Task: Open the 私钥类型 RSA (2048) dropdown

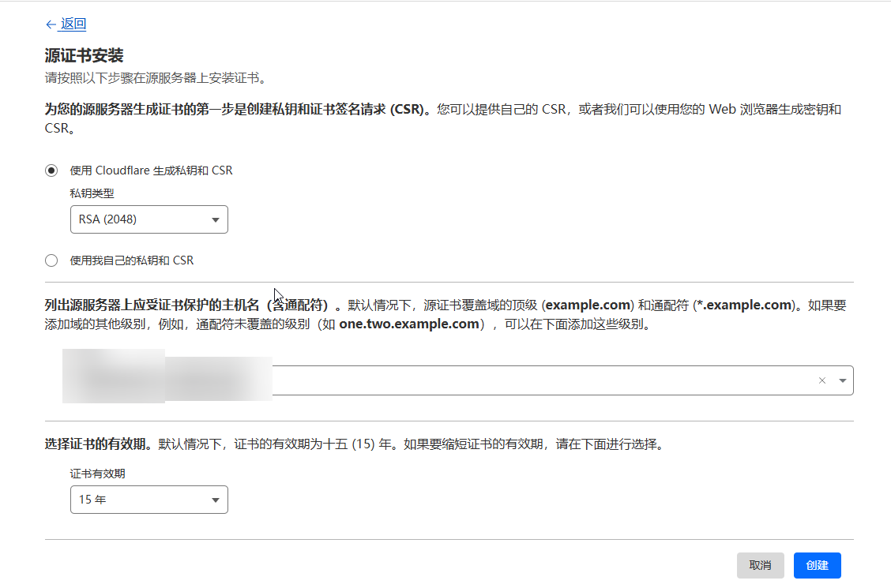Action: 148,219
